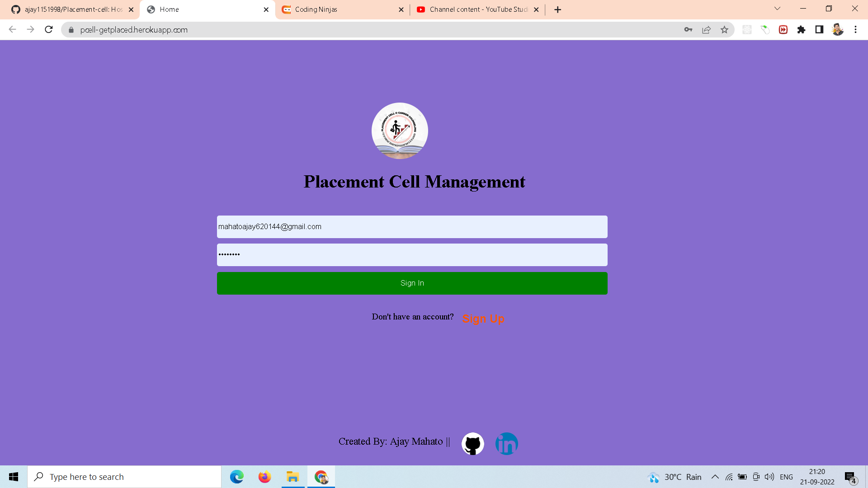The image size is (868, 488).
Task: Open Firefox from the taskbar
Action: point(264,477)
